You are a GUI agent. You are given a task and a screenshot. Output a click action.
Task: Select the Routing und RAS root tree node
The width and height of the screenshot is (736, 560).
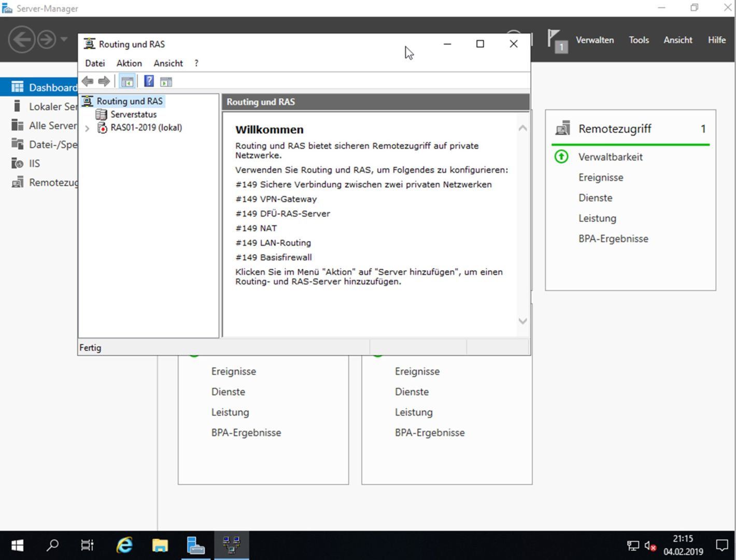point(130,101)
